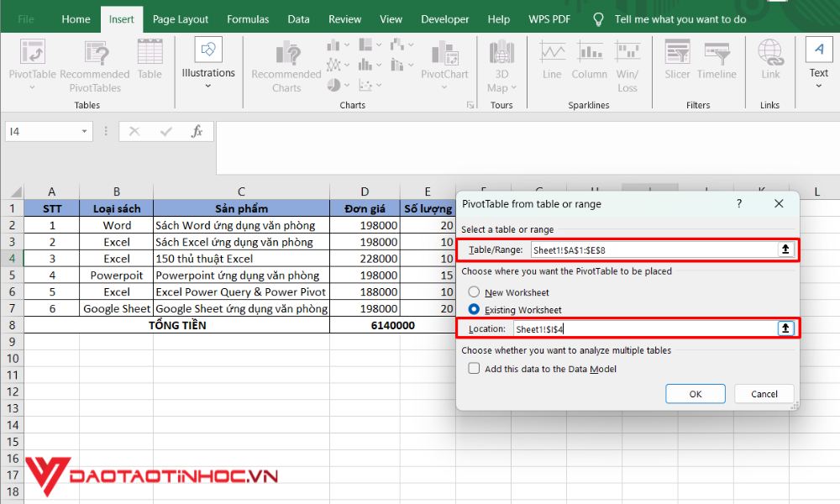Open the 3D Map tool
The image size is (840, 504).
501,63
